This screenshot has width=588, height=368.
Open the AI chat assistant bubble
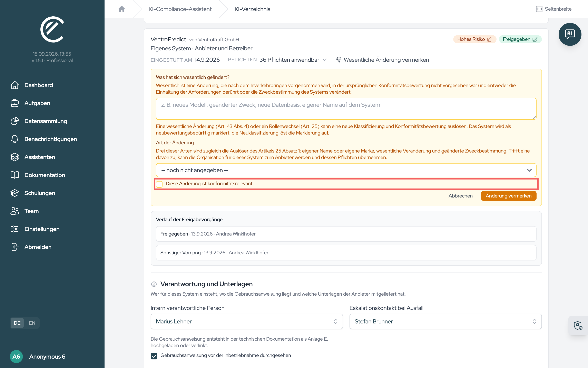(x=570, y=34)
